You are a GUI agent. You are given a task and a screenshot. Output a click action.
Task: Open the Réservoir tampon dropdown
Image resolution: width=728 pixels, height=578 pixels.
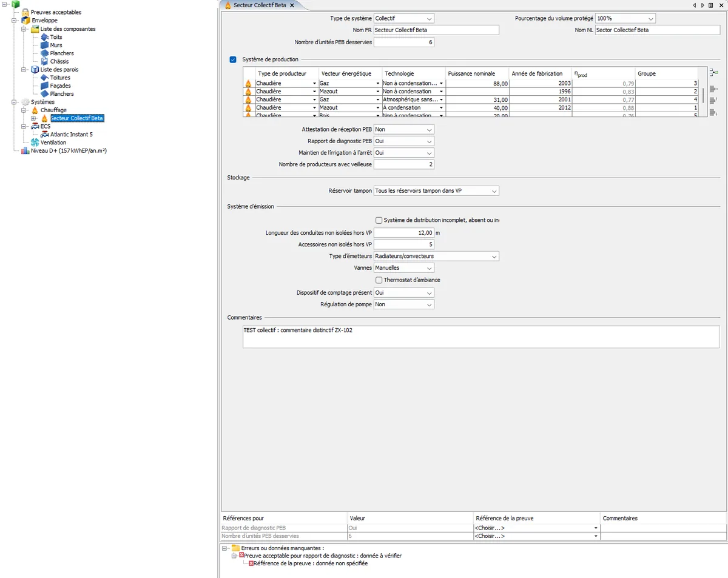tap(436, 191)
